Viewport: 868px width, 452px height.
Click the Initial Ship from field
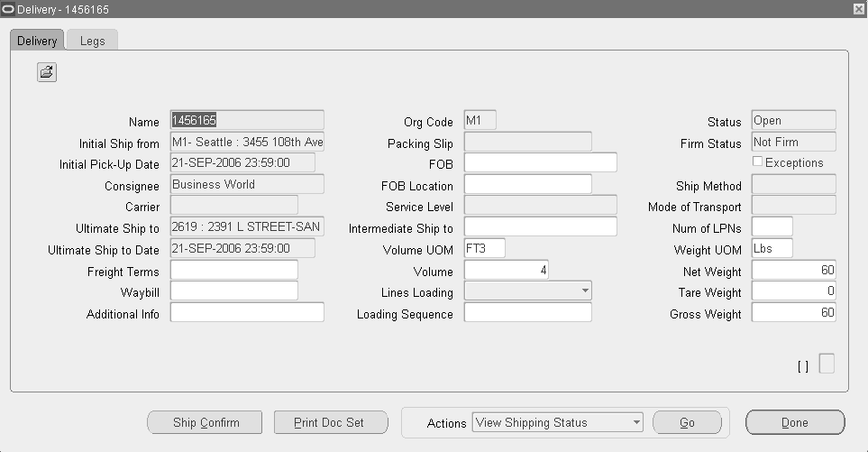click(x=247, y=142)
